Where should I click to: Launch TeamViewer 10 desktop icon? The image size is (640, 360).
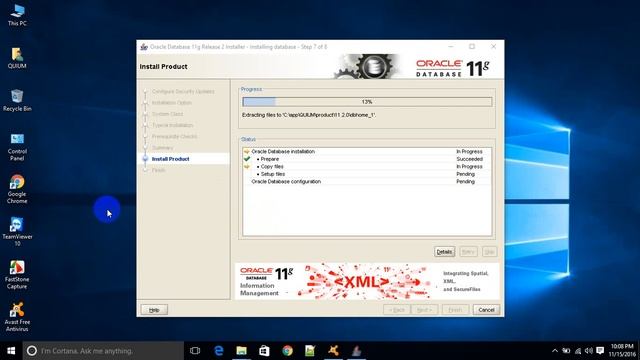coord(17,231)
